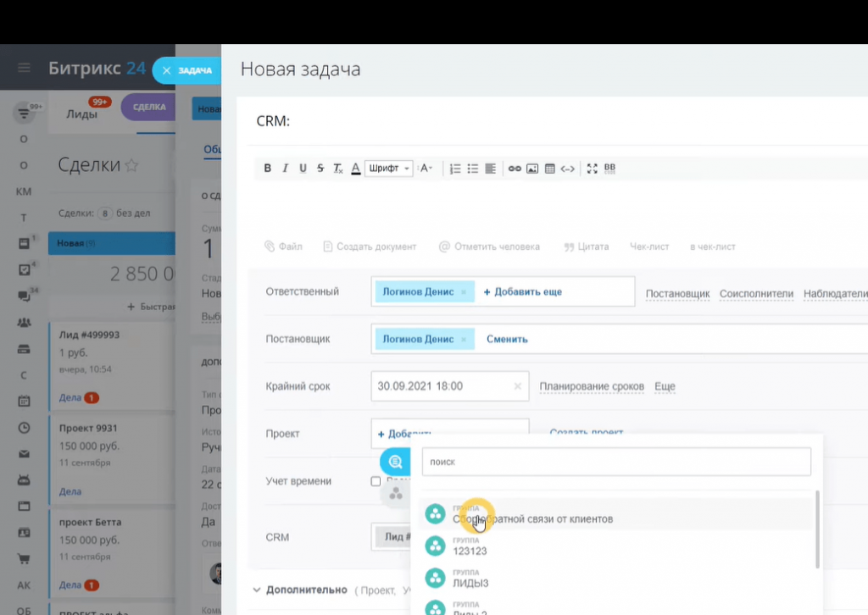Open the Шрифт font dropdown
The height and width of the screenshot is (615, 868).
389,169
